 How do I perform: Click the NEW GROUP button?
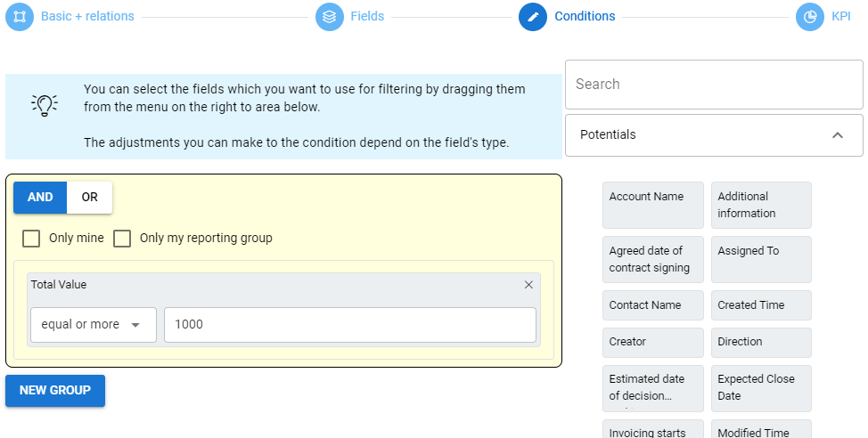55,391
